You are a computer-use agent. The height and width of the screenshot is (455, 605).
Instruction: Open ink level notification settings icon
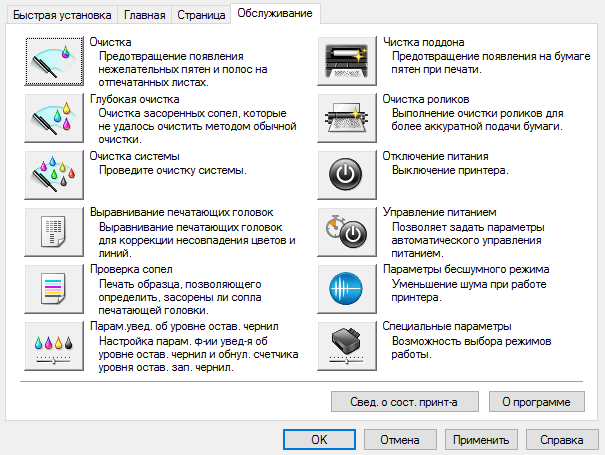[54, 346]
